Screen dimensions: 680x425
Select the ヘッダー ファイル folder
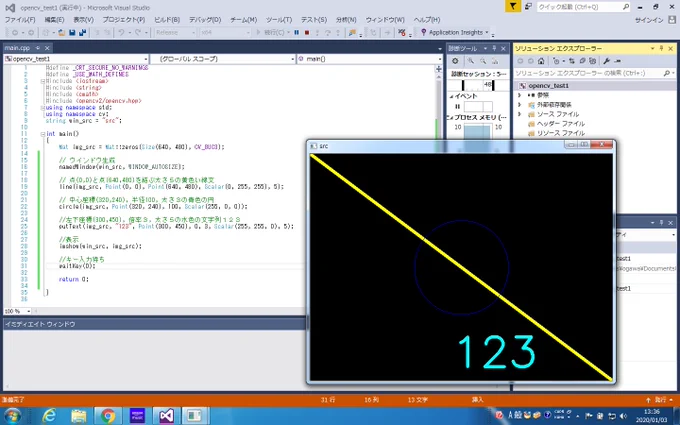561,124
